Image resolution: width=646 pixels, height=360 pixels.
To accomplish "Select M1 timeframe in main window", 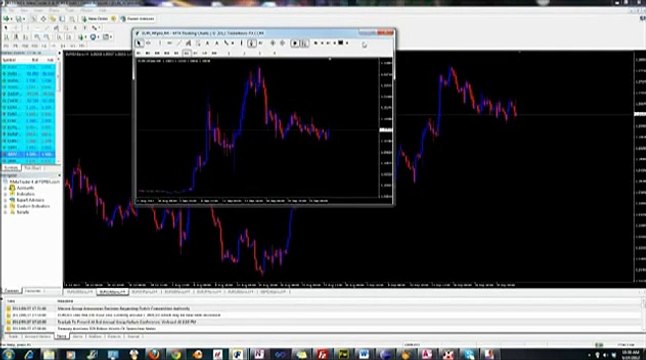I will tap(6, 46).
